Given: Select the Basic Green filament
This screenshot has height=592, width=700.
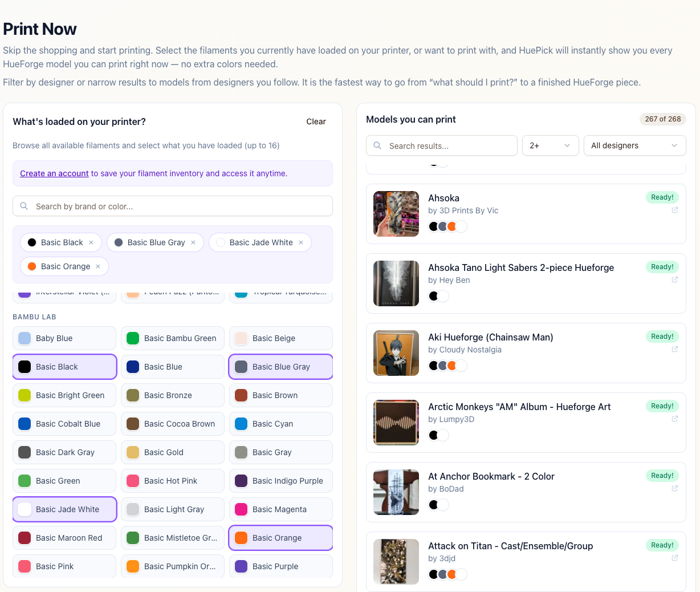Looking at the screenshot, I should 64,481.
